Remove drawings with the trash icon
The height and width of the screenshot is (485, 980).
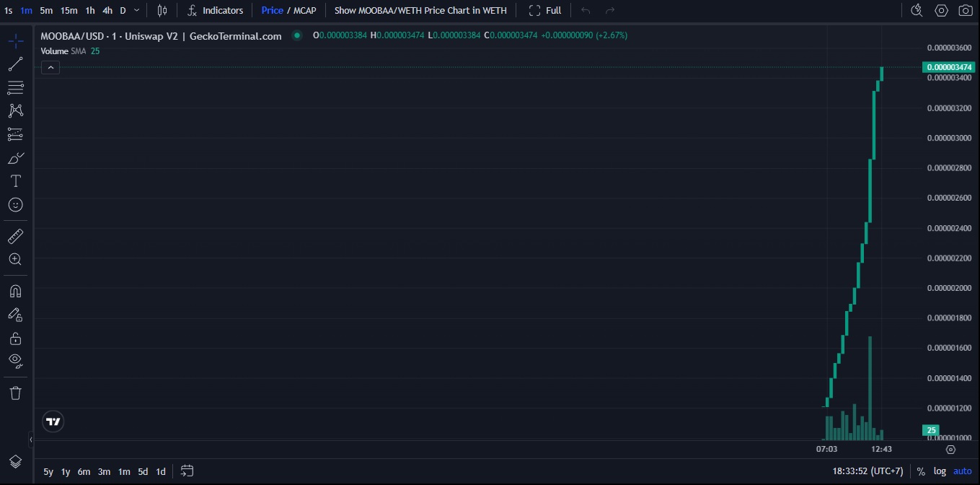pyautogui.click(x=15, y=393)
